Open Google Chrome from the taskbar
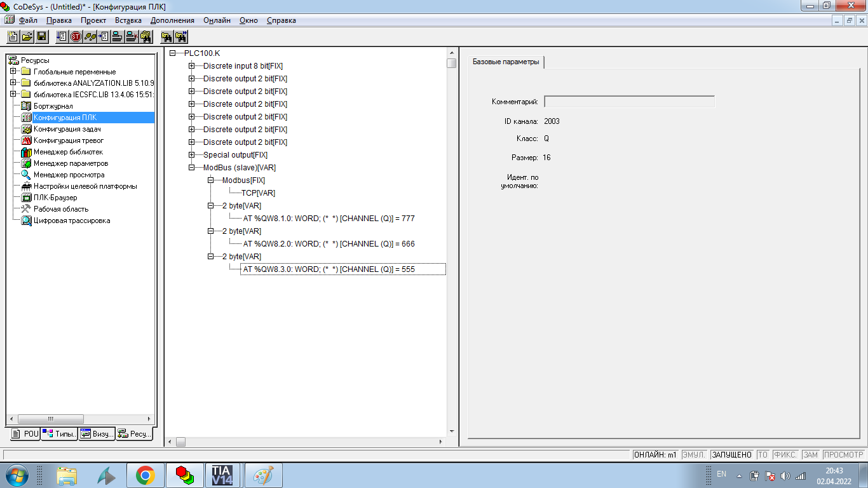The height and width of the screenshot is (488, 868). 146,475
